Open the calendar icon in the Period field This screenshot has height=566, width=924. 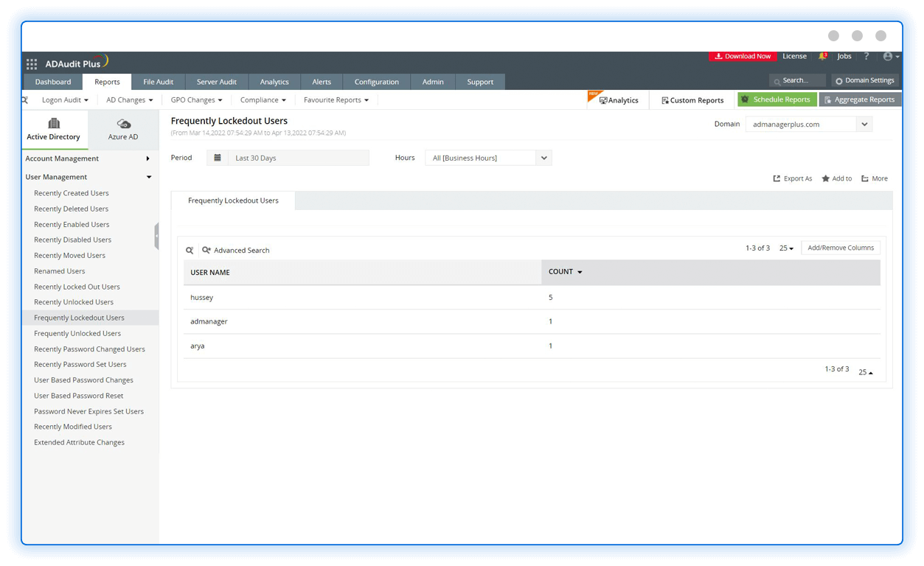[218, 157]
